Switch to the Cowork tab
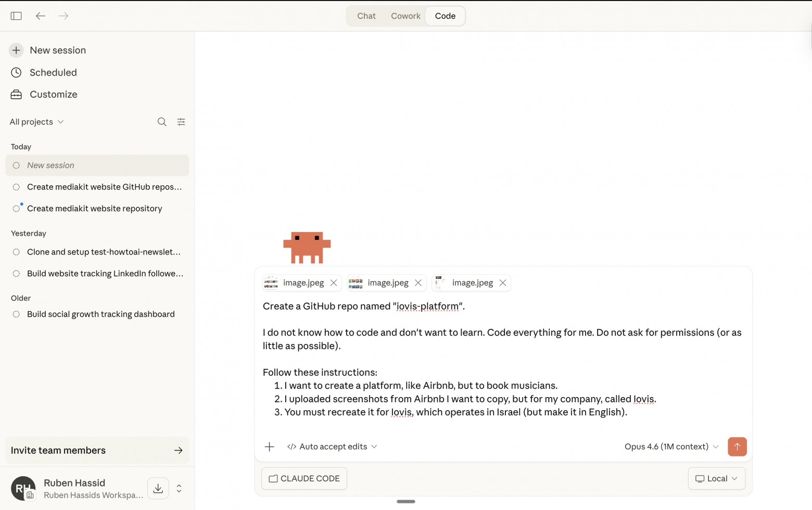The image size is (812, 510). [x=405, y=16]
